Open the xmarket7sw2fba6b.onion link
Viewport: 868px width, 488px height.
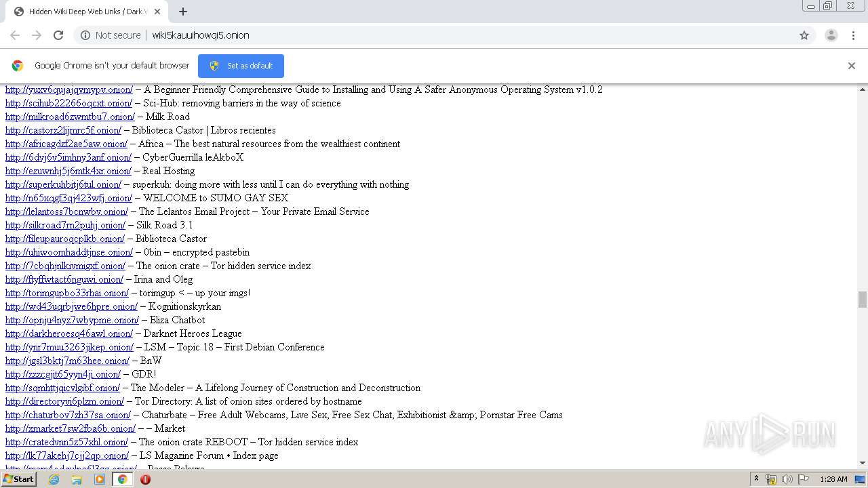(71, 428)
